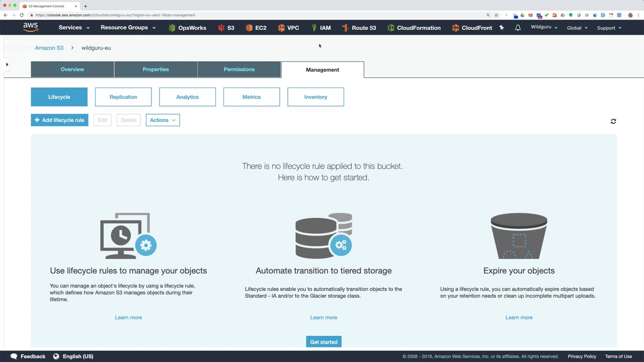Learn more about expiring objects

click(x=519, y=317)
